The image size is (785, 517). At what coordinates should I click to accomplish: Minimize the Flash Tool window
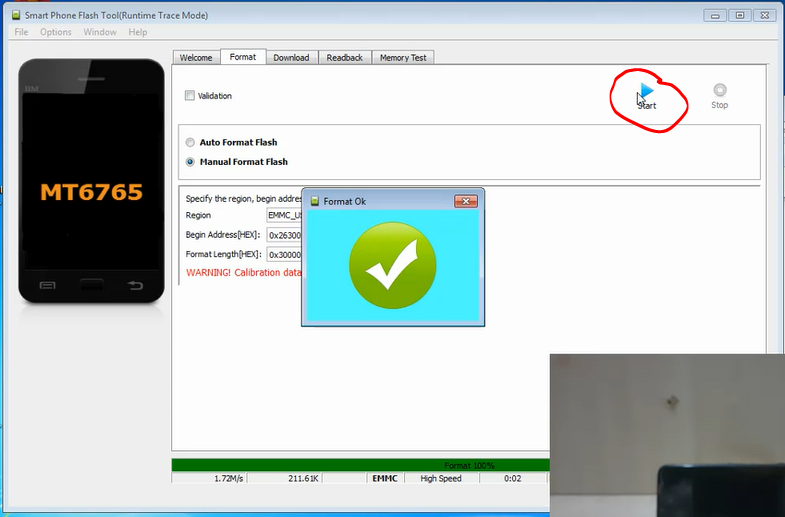715,16
